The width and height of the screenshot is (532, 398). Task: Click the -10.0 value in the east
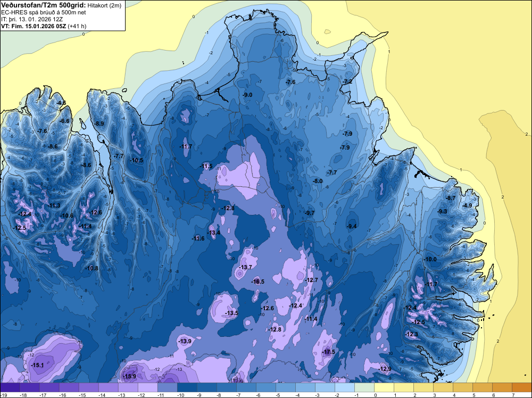[430, 259]
